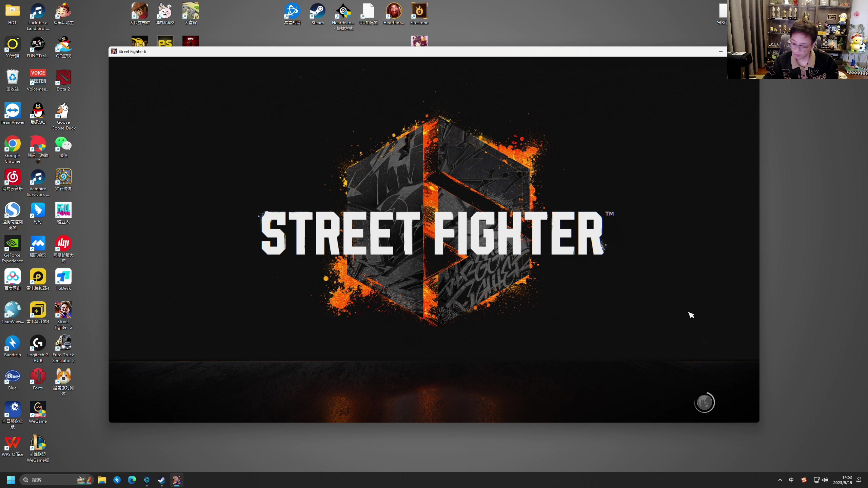This screenshot has height=488, width=868.
Task: Open the volume control in the tray
Action: (x=825, y=480)
